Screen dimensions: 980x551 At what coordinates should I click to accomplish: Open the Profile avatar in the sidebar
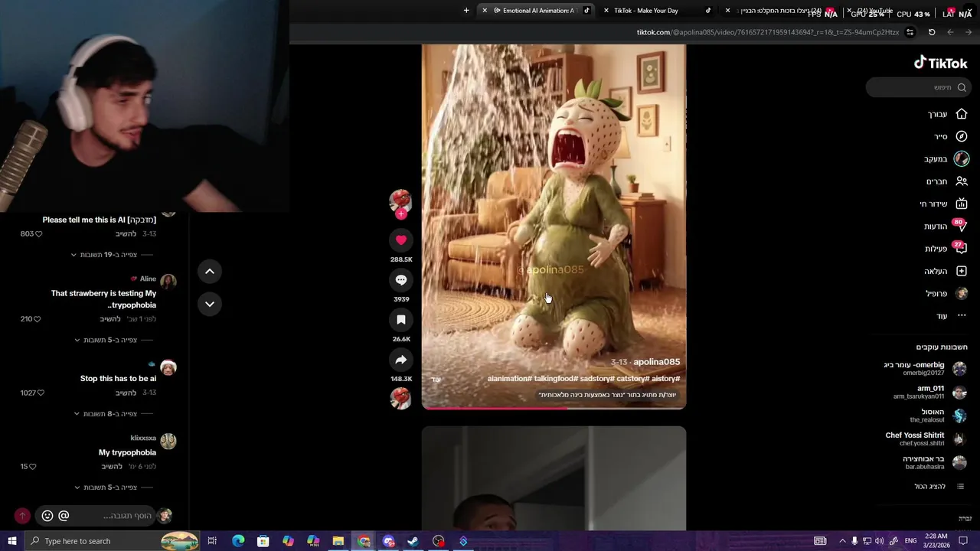(962, 293)
